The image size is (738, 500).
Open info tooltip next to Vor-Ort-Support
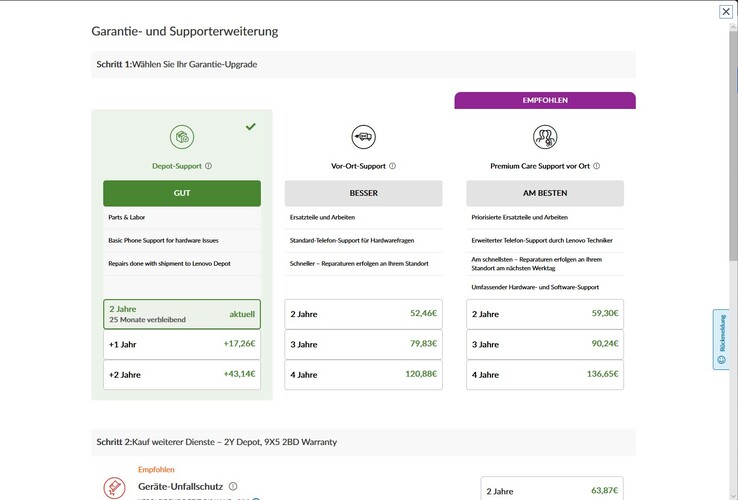392,166
